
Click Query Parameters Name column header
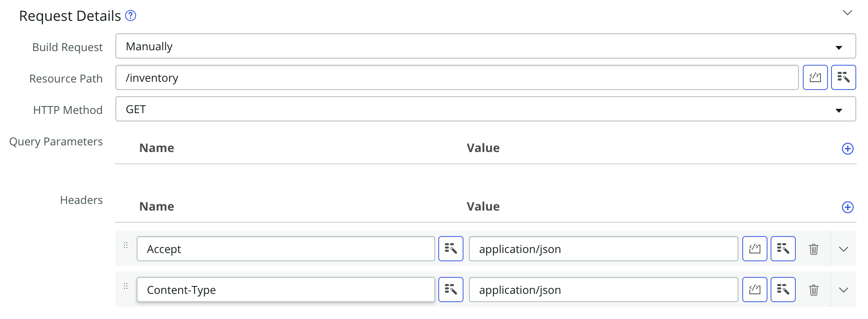[157, 148]
